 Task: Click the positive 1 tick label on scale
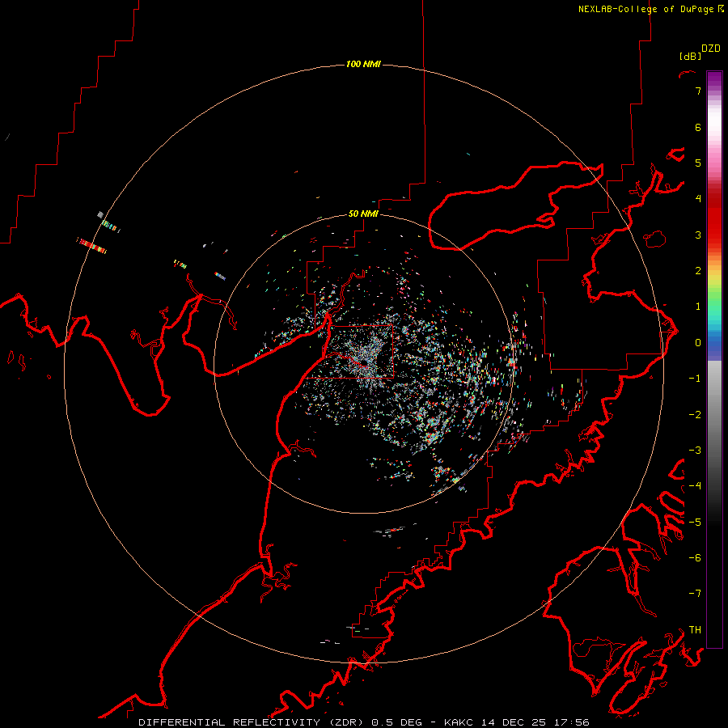(698, 307)
